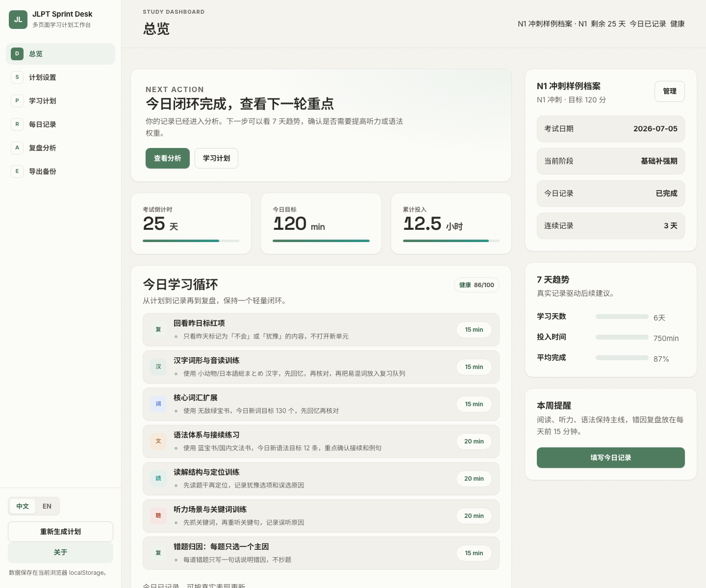Click the 今日目标 progress bar

click(x=321, y=241)
